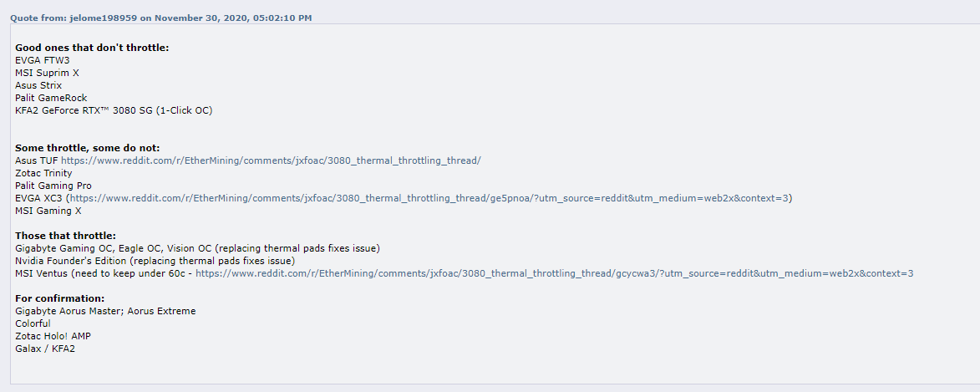The image size is (980, 392).
Task: Click the heading 'Good ones that don't throttle:'
Action: click(92, 48)
